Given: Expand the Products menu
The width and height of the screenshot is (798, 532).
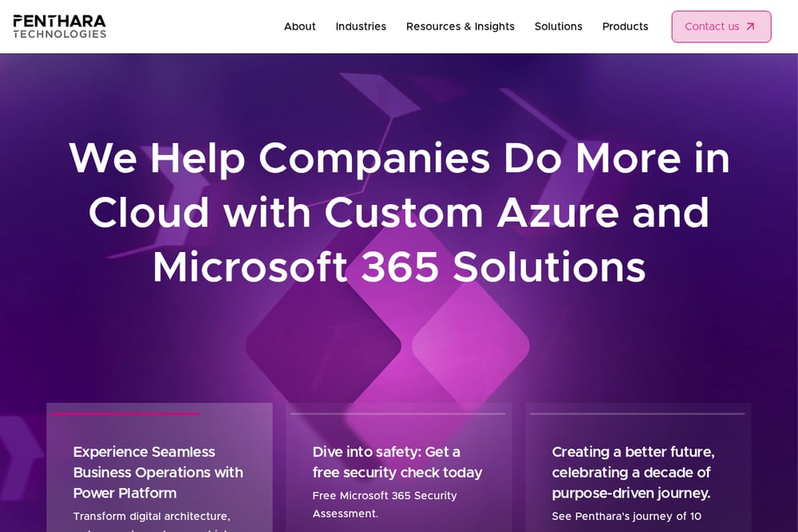Looking at the screenshot, I should [625, 26].
